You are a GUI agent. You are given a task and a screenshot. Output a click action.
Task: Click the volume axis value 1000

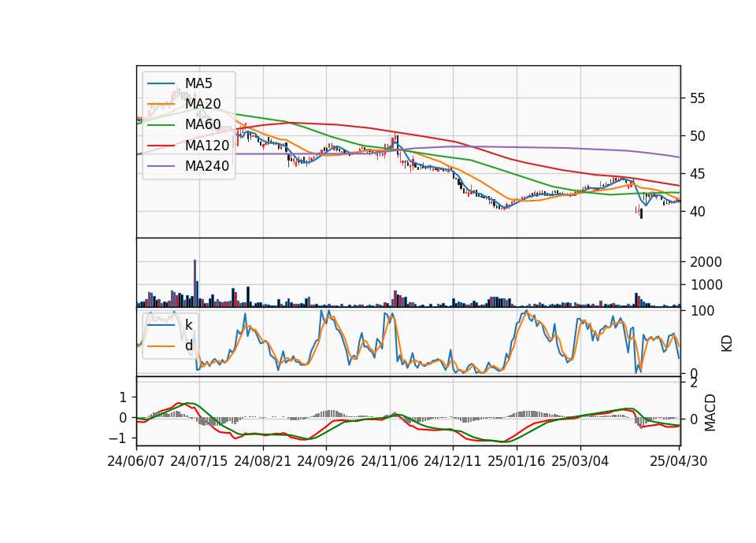(706, 285)
